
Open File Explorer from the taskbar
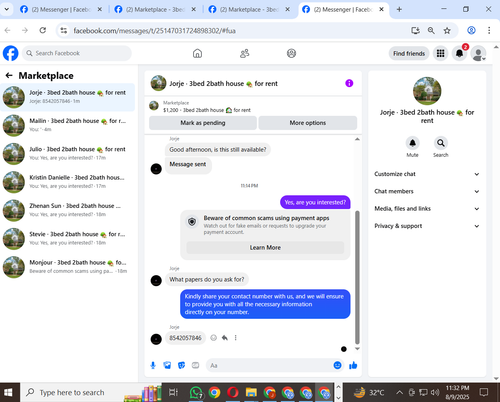coord(251,392)
